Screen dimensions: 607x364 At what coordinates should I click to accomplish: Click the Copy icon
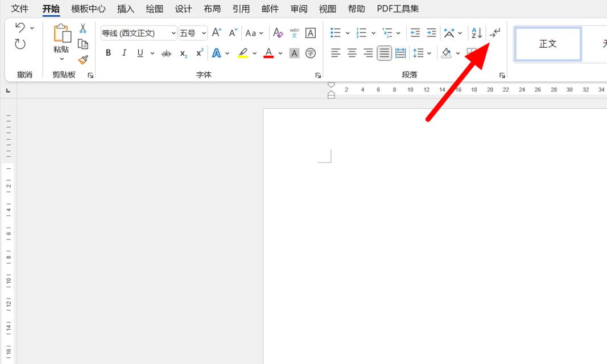click(83, 44)
